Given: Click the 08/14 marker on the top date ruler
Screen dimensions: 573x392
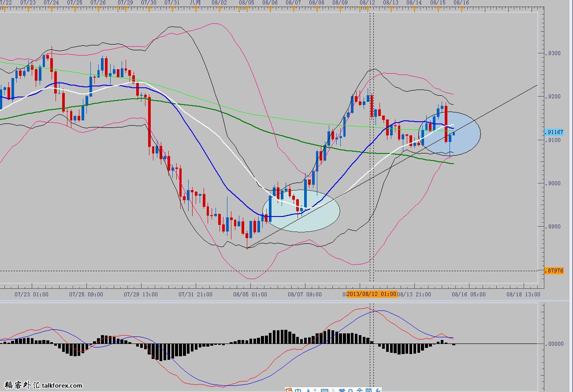Looking at the screenshot, I should [414, 3].
